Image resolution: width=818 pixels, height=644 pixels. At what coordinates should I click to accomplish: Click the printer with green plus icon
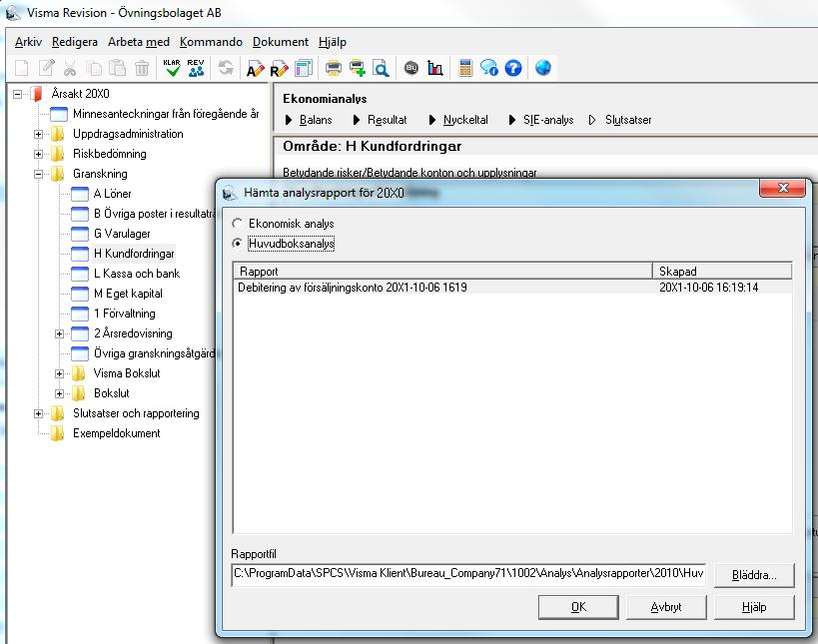click(358, 68)
